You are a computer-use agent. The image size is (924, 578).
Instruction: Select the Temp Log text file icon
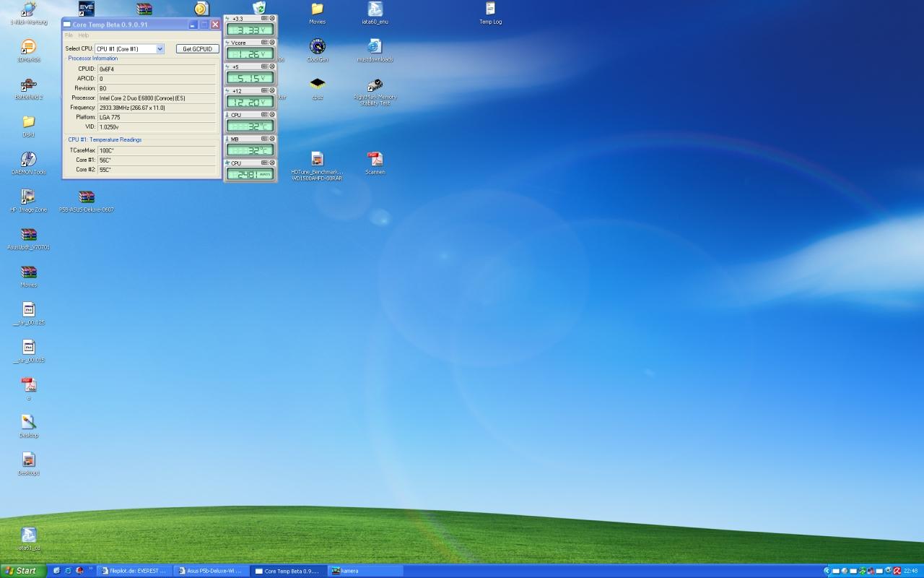click(x=491, y=13)
